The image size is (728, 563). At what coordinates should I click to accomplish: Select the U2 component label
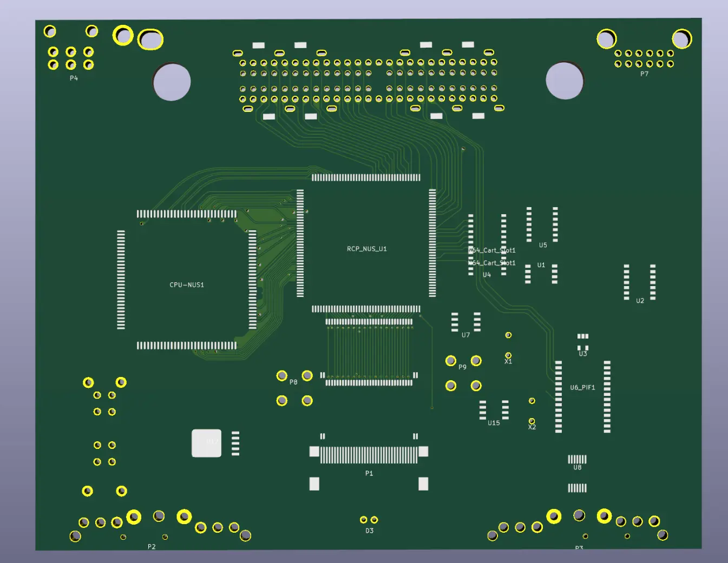pyautogui.click(x=640, y=301)
